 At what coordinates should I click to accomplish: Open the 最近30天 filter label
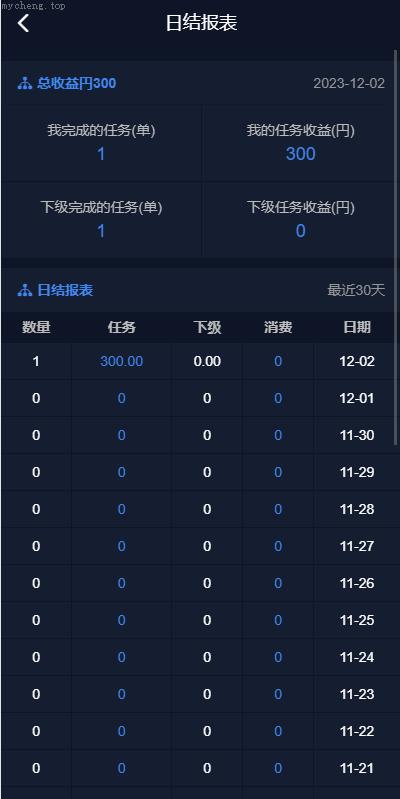click(x=356, y=290)
